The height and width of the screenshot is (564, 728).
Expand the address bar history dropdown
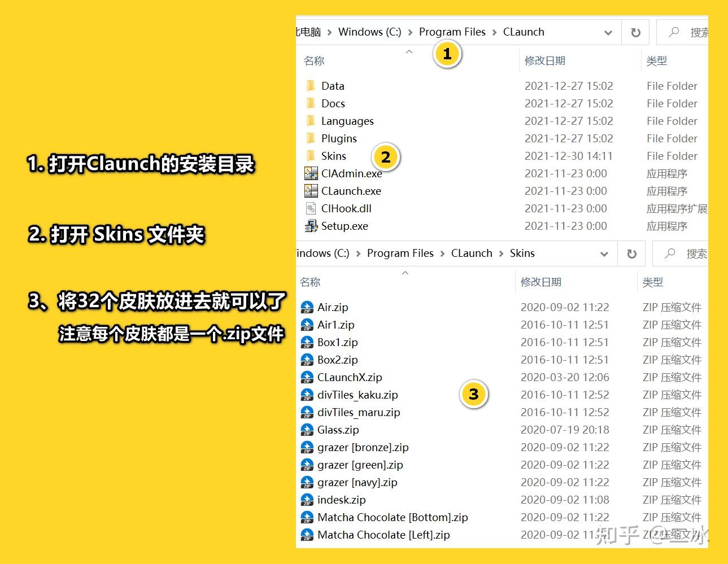click(x=608, y=32)
